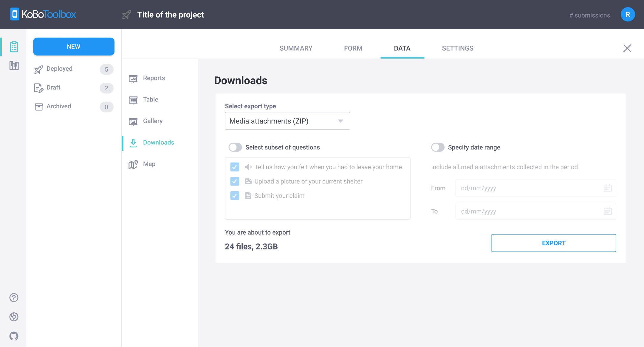
Task: Uncheck Submit your claim question
Action: coord(235,196)
